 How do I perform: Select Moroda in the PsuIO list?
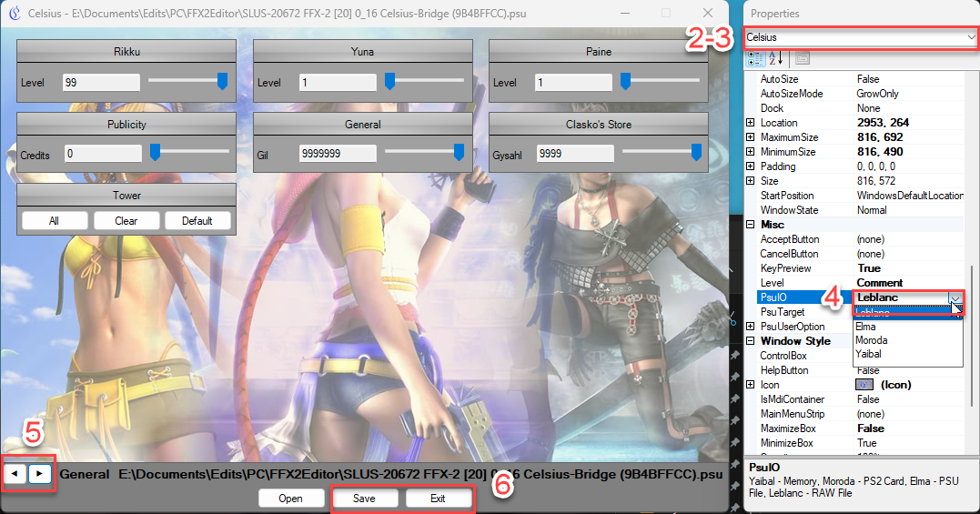(872, 340)
